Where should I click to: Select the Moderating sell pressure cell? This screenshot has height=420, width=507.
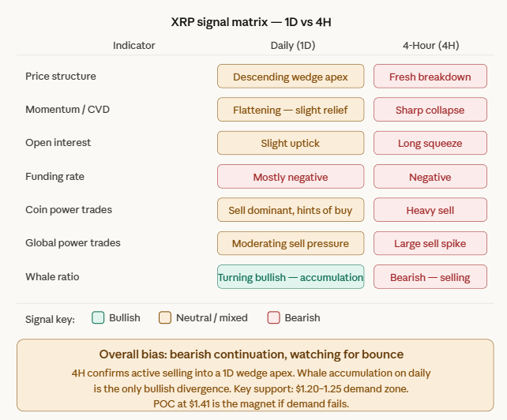tap(291, 243)
